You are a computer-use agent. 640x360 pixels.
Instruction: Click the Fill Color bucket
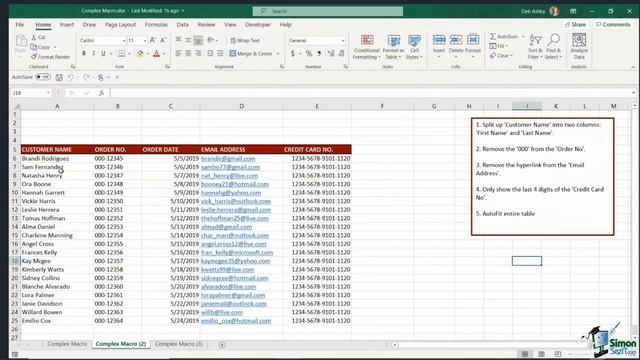tap(140, 53)
